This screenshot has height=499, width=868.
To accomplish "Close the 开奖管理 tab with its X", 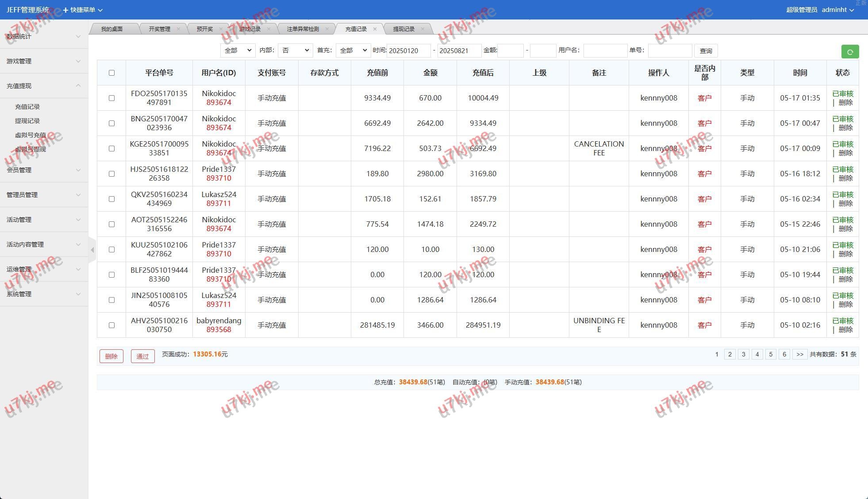I will (x=178, y=29).
